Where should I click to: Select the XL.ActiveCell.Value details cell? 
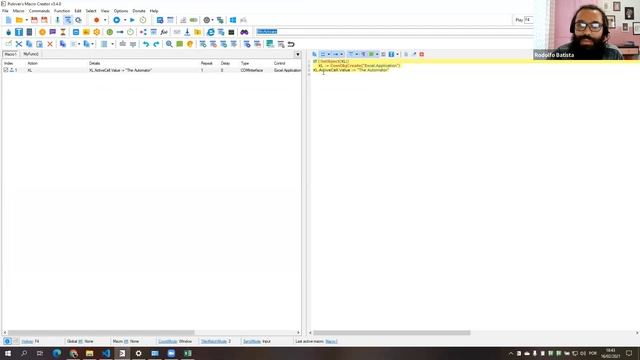(x=120, y=70)
